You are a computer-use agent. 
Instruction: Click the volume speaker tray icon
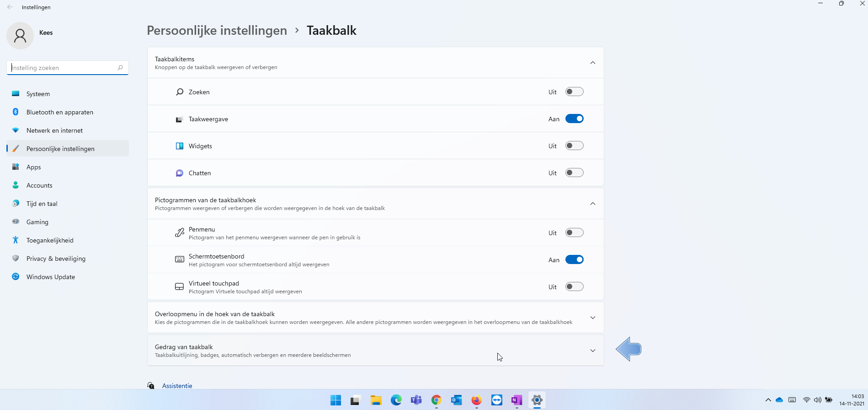click(818, 400)
